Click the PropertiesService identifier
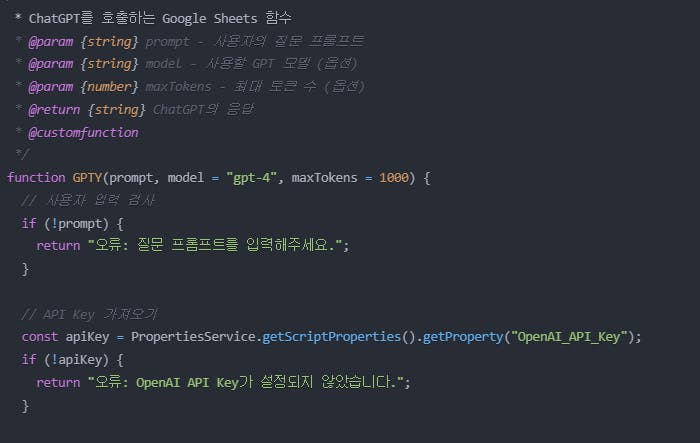Image resolution: width=700 pixels, height=443 pixels. coord(193,337)
